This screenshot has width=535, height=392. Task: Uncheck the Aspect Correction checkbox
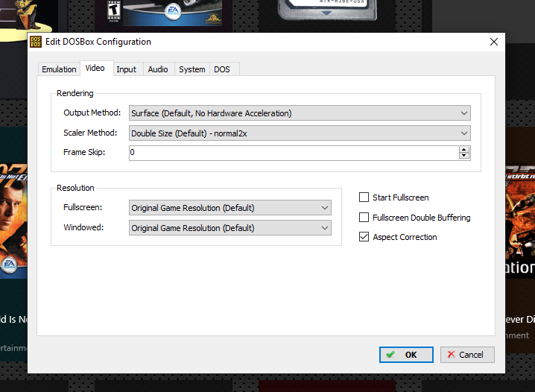pos(364,237)
